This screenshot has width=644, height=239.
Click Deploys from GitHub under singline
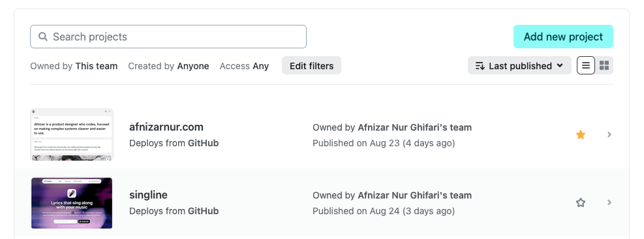pyautogui.click(x=174, y=211)
